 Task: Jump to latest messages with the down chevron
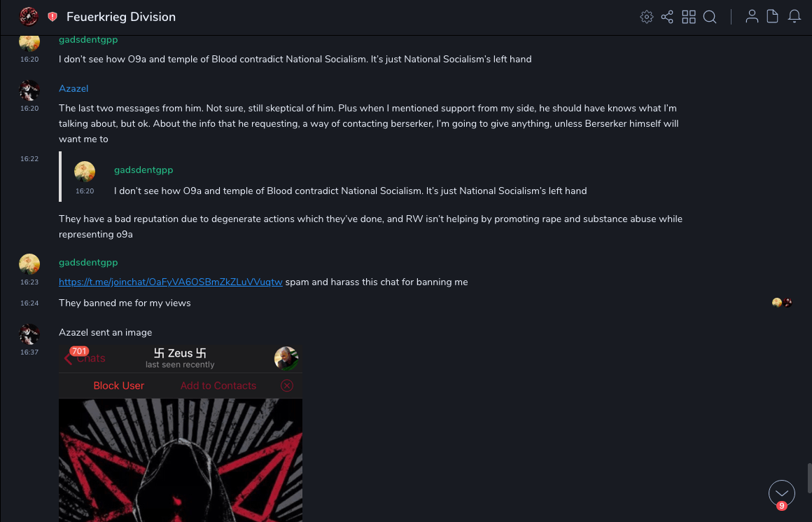[782, 493]
